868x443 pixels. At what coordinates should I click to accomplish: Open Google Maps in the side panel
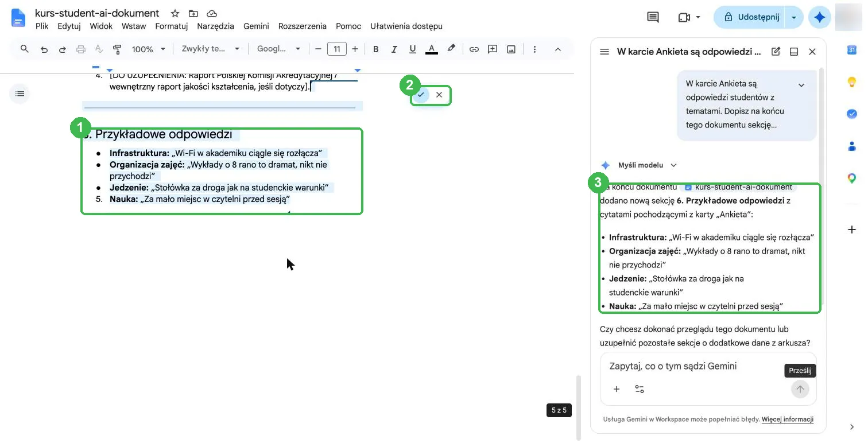(852, 178)
